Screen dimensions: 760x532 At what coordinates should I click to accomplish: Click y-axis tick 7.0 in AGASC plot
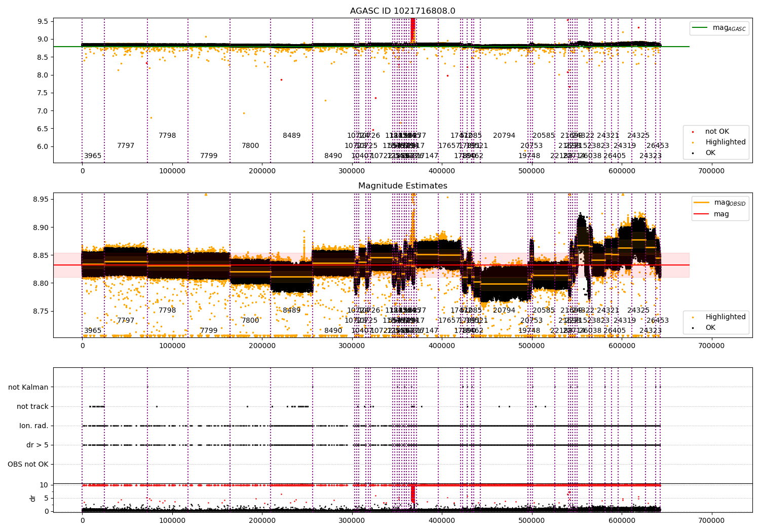coord(43,111)
